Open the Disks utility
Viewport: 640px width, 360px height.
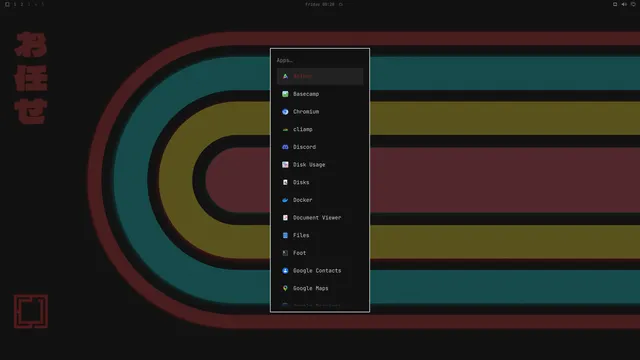point(320,182)
